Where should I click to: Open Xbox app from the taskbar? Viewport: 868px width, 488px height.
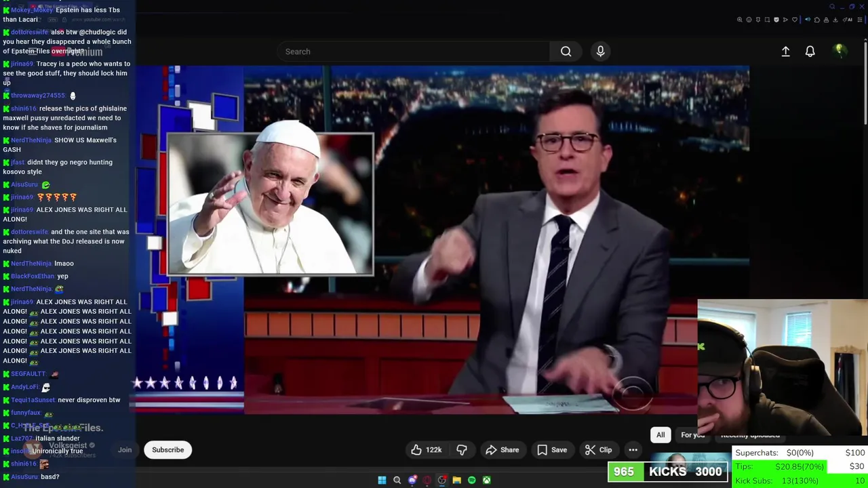coord(487,481)
